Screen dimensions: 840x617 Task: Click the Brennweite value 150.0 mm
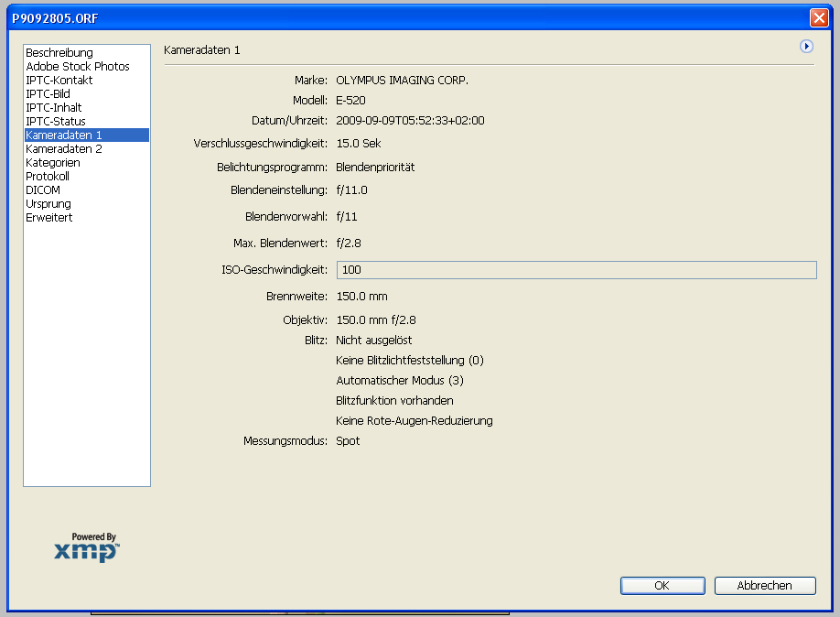[x=362, y=297]
